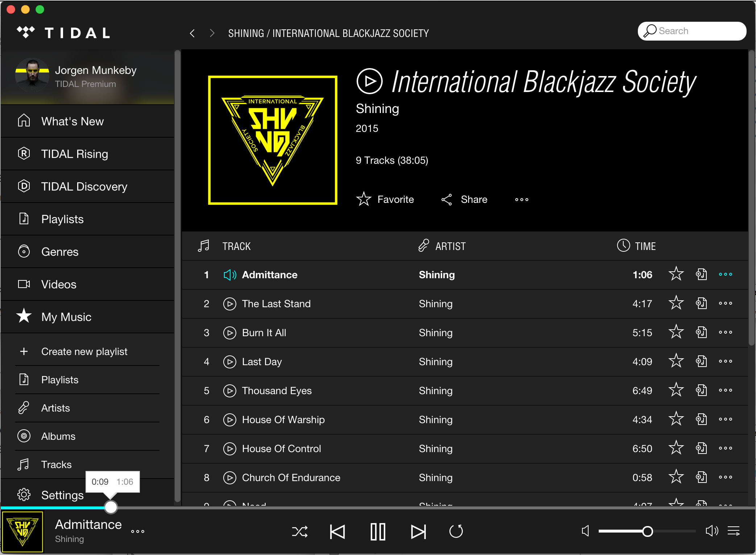Click the playback progress knob
This screenshot has height=555, width=756.
111,507
